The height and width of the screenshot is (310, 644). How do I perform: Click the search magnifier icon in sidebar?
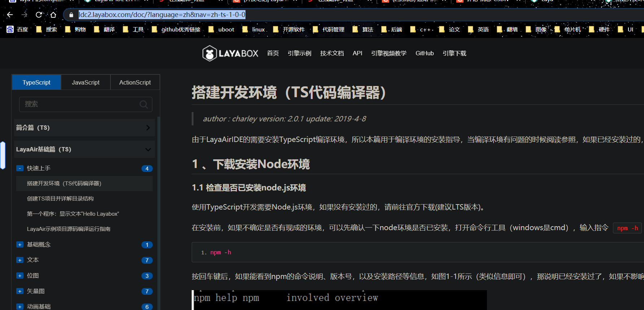[144, 104]
